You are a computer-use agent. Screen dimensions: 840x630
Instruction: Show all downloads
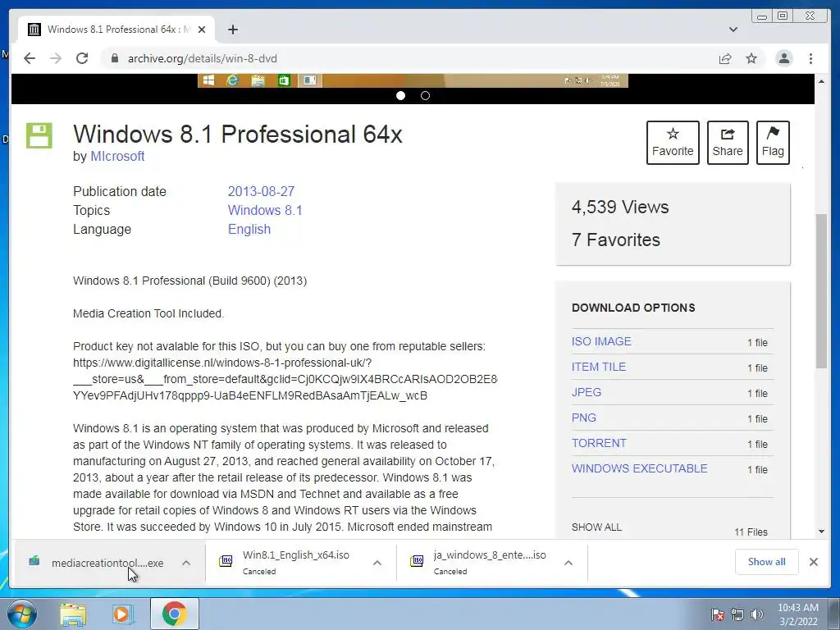[x=767, y=562]
